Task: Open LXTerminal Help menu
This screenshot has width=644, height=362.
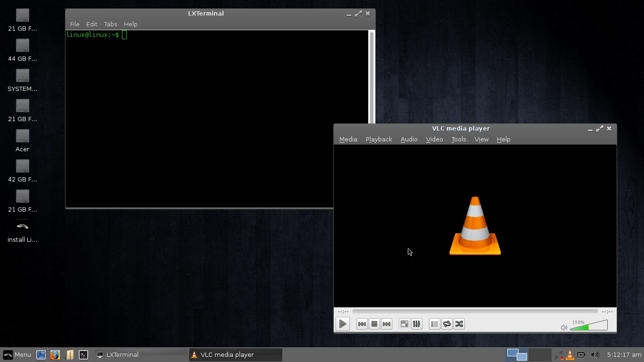Action: pyautogui.click(x=131, y=24)
